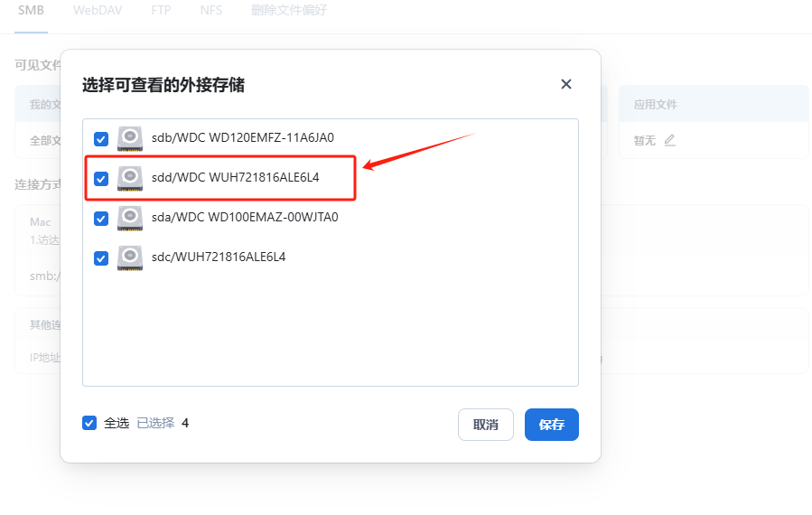Click the sda drive disk icon
812x515 pixels.
click(x=130, y=218)
